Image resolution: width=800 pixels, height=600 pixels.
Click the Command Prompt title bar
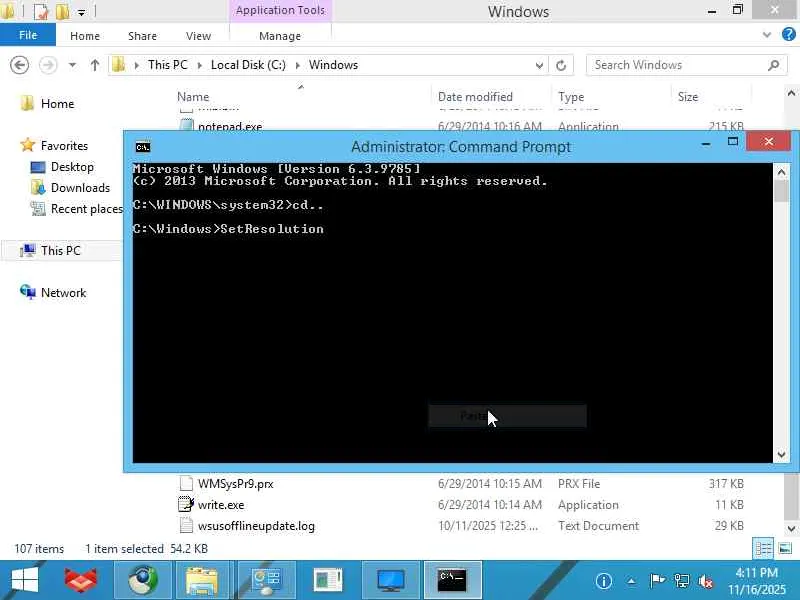(x=460, y=147)
